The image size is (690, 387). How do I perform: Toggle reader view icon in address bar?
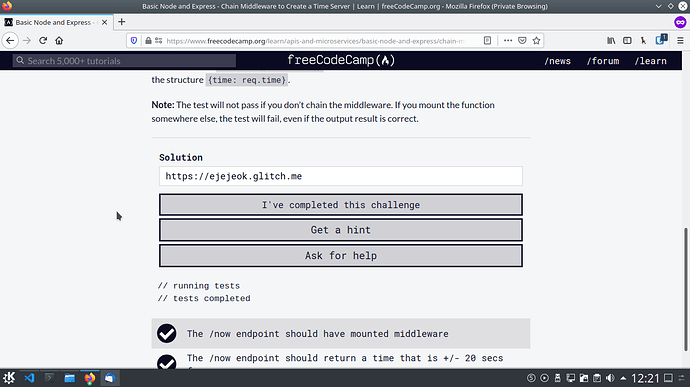click(487, 41)
